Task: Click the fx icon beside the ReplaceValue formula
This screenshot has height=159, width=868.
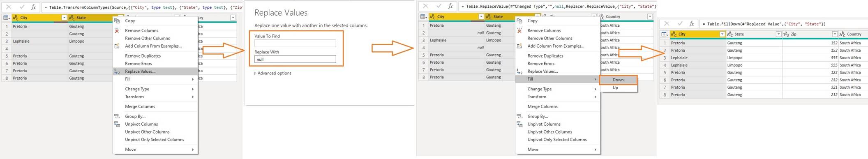Action: 451,6
